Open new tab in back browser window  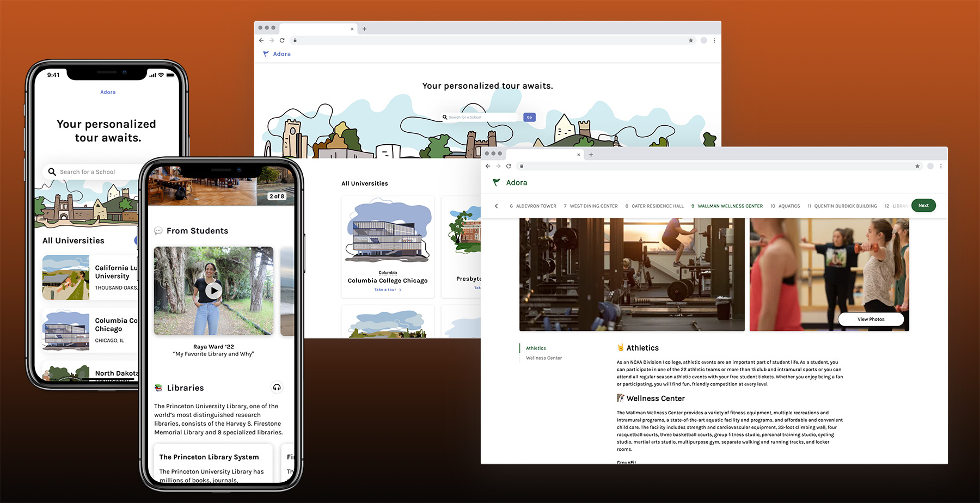coord(364,29)
